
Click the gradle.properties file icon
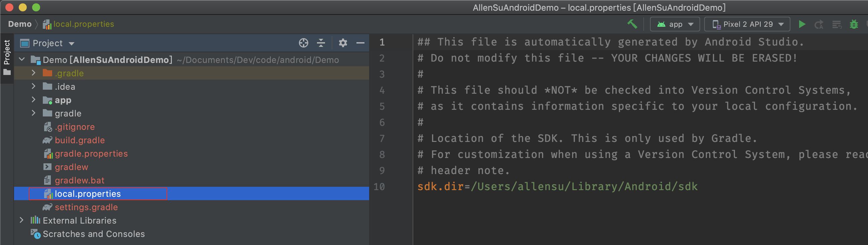pos(48,154)
